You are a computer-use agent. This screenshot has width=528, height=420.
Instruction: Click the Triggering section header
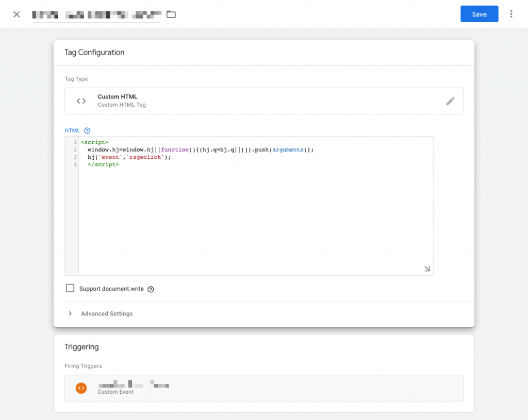coord(81,347)
